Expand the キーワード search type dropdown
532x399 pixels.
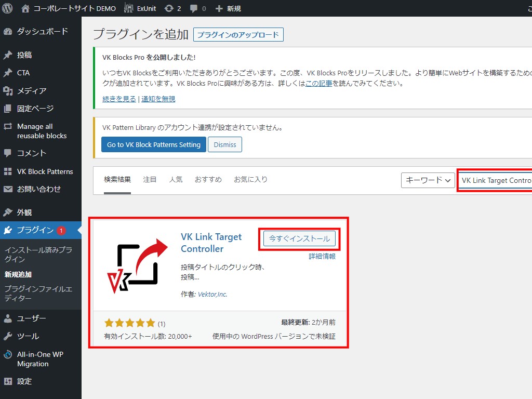[428, 180]
